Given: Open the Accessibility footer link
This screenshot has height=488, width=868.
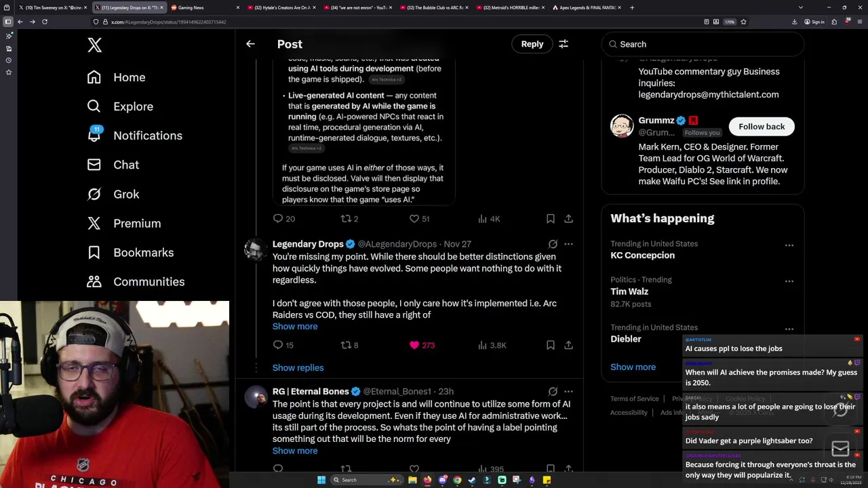Looking at the screenshot, I should [629, 412].
